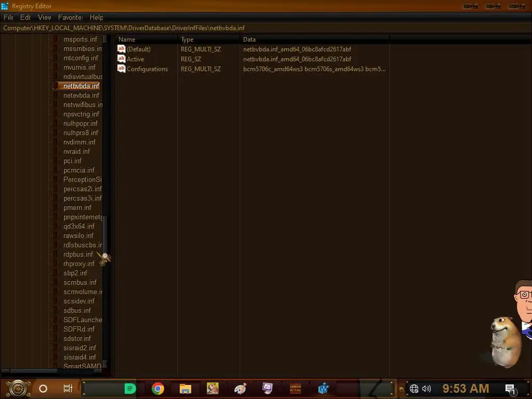Select the percsas2i.inf key
This screenshot has height=399, width=532.
83,189
